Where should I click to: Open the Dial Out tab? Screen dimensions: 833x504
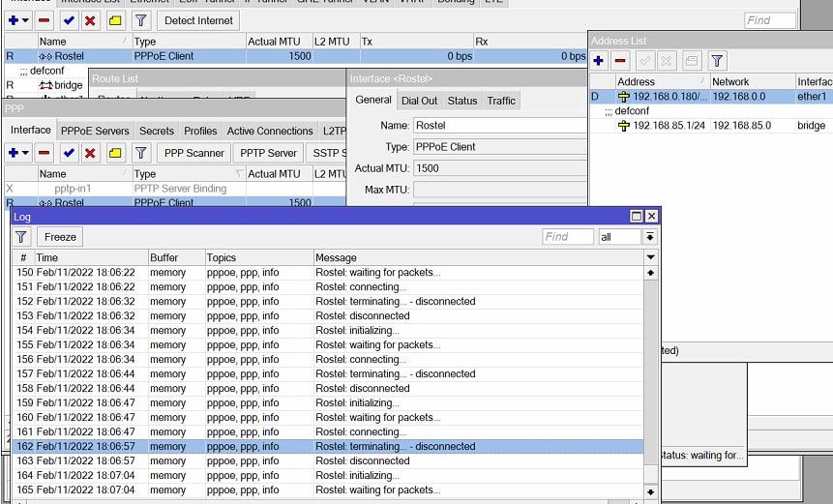419,101
